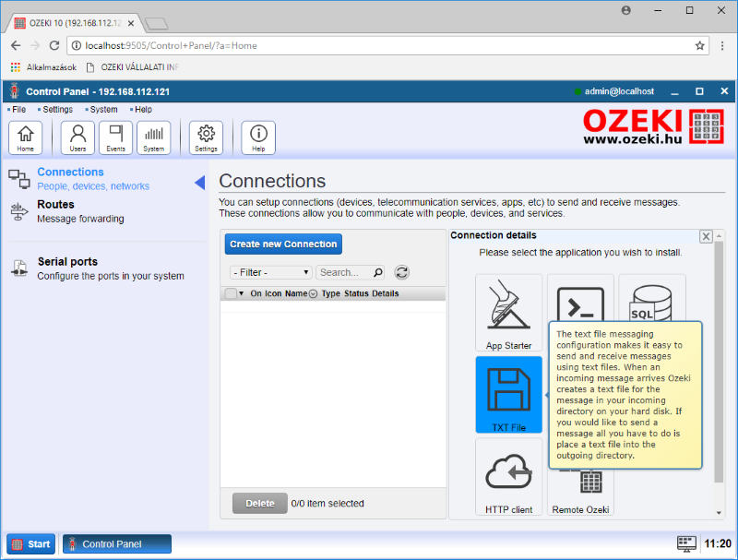Screen dimensions: 738x560
Task: Select the command prompt application tile
Action: click(x=580, y=298)
